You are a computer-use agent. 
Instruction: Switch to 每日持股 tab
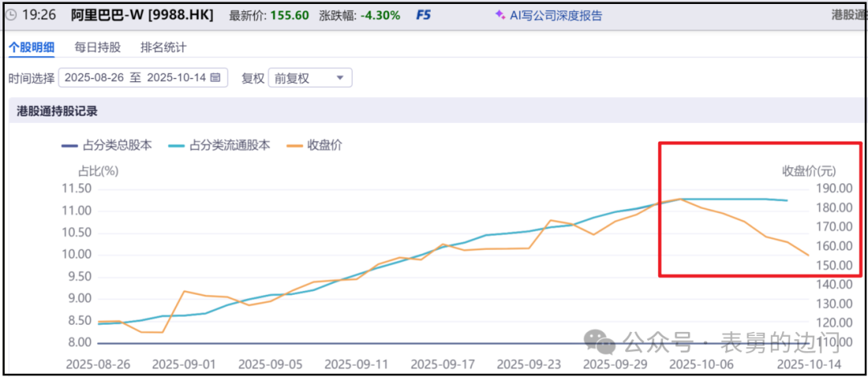(97, 47)
